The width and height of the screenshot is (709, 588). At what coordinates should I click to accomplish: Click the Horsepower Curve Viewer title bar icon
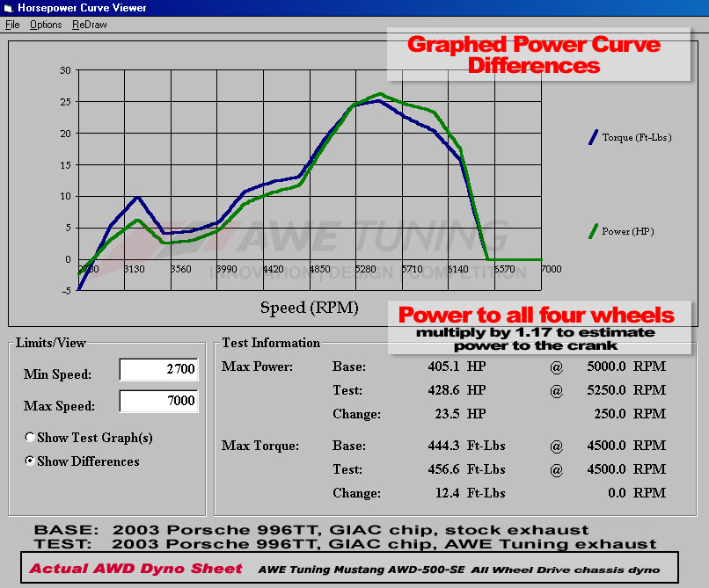click(9, 8)
